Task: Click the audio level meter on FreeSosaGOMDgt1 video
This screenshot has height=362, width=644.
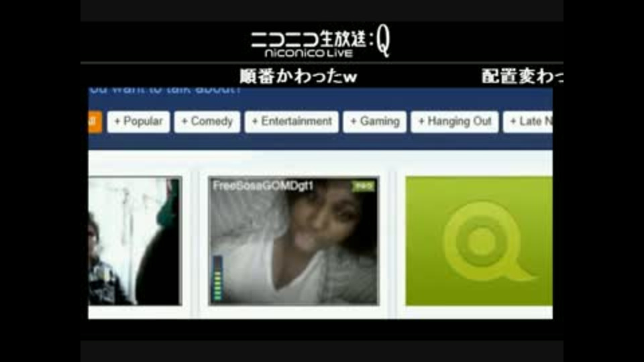Action: [x=217, y=278]
